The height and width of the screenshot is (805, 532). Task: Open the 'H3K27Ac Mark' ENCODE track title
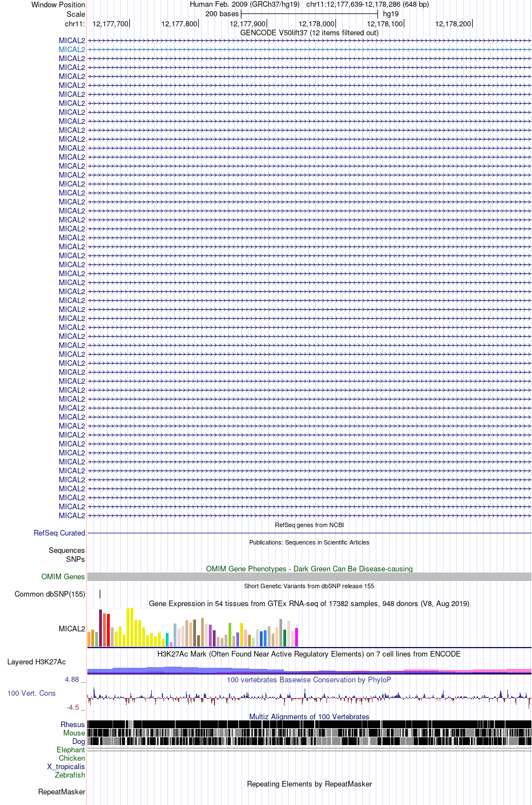[309, 654]
